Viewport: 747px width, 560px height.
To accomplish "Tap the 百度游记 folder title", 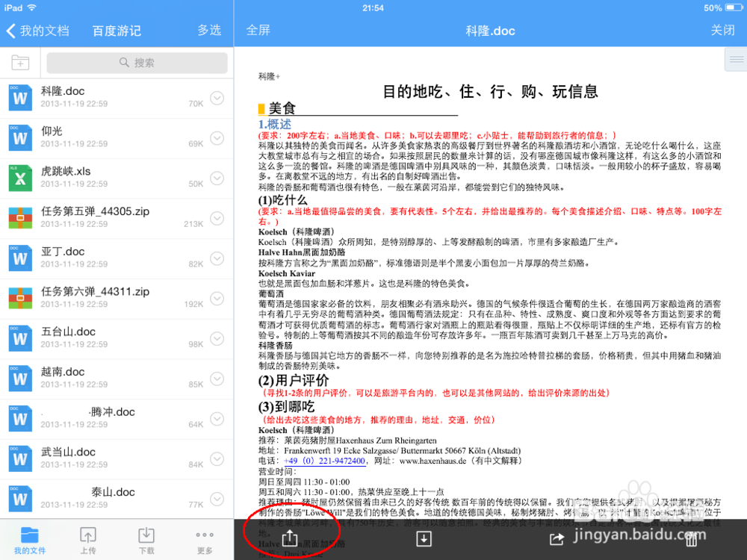I will pyautogui.click(x=117, y=31).
